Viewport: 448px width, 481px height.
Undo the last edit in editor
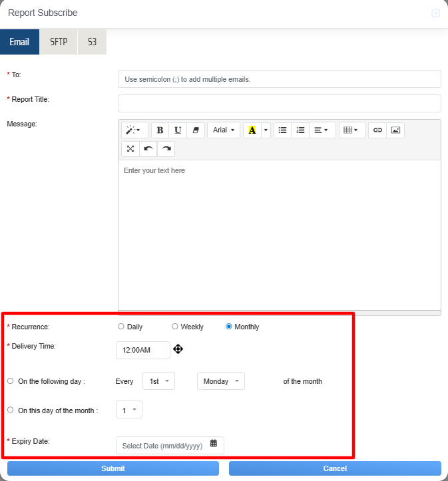point(148,148)
